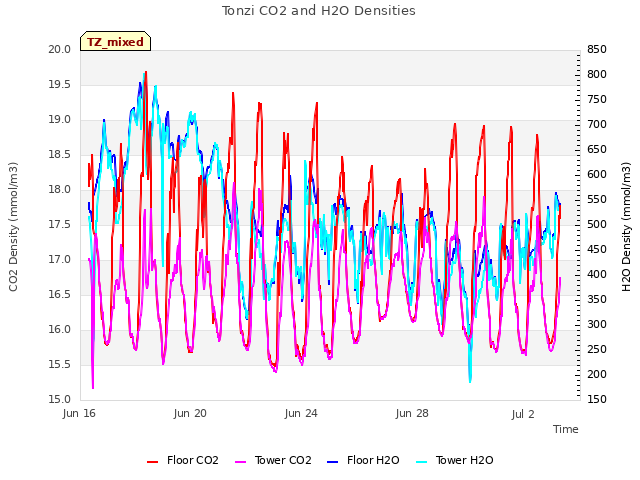This screenshot has height=480, width=640.
Task: Click the TZ_mixed annotation label
Action: pyautogui.click(x=116, y=42)
